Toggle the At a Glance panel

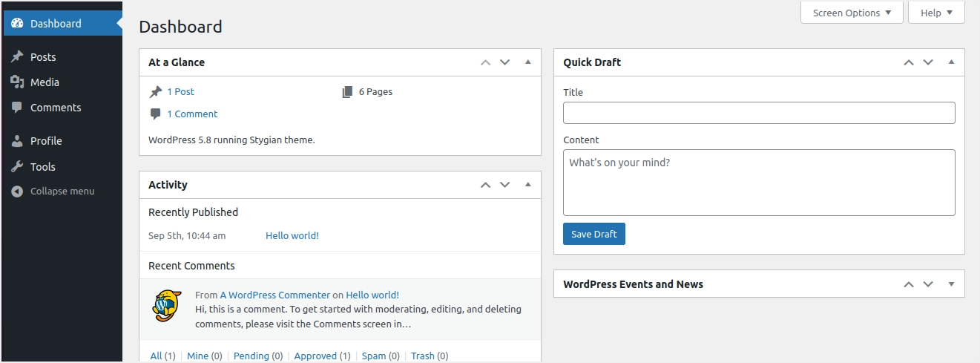coord(528,62)
